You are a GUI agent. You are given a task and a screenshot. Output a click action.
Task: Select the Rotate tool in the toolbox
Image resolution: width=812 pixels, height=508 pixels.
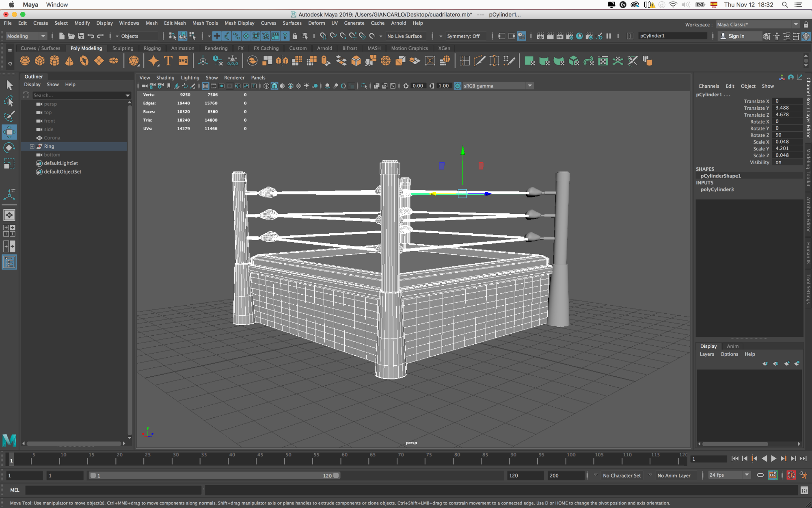9,148
